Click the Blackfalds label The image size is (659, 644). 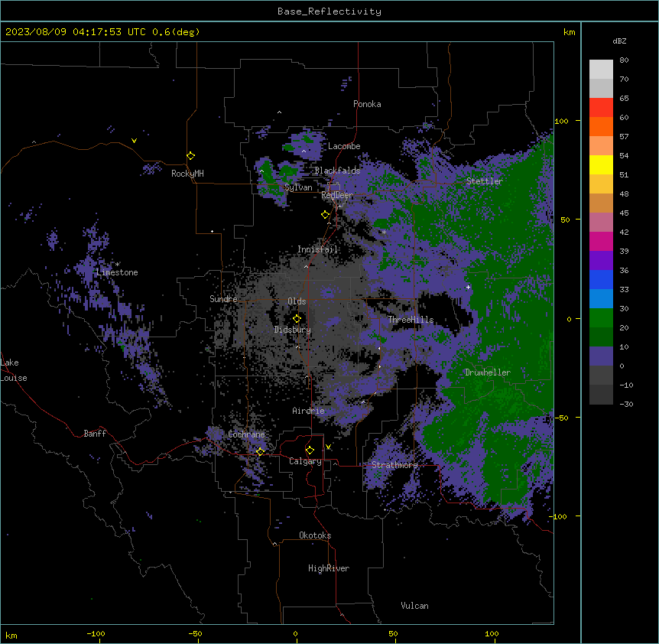tap(337, 171)
